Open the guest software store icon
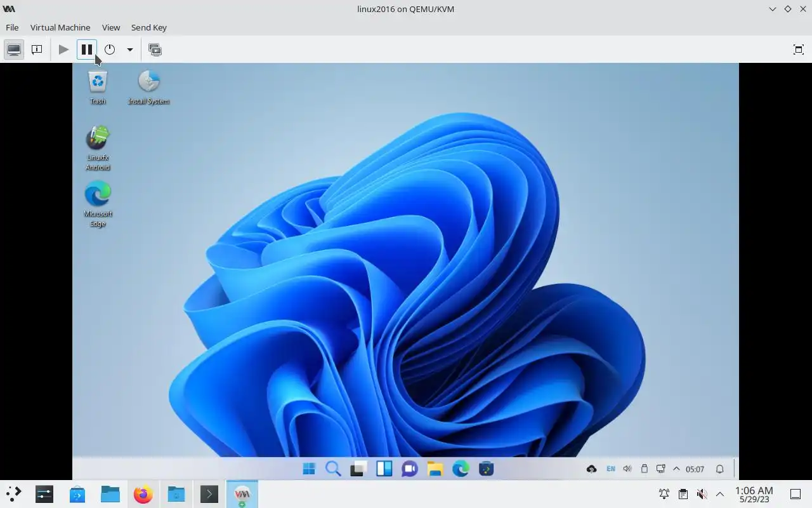812x508 pixels. pos(486,469)
